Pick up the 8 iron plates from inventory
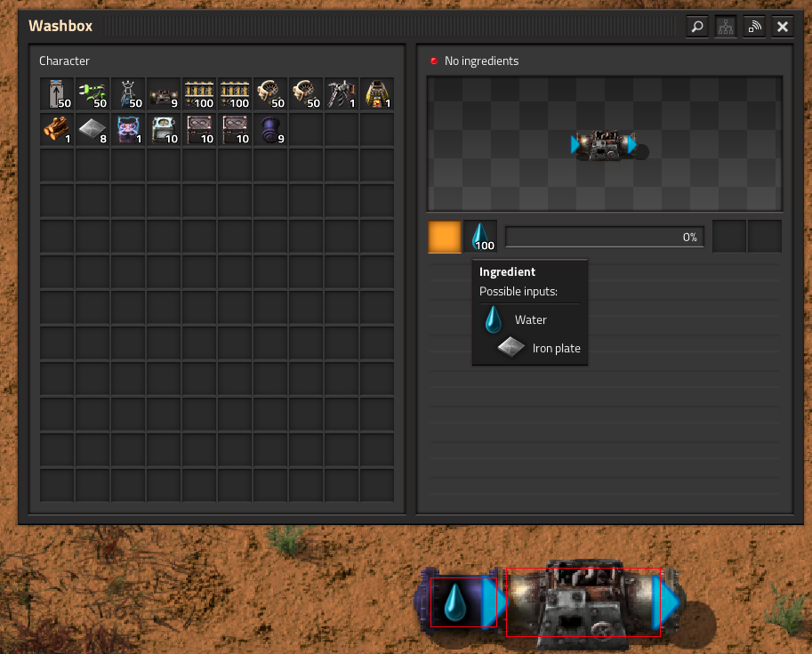The height and width of the screenshot is (654, 812). (x=92, y=130)
